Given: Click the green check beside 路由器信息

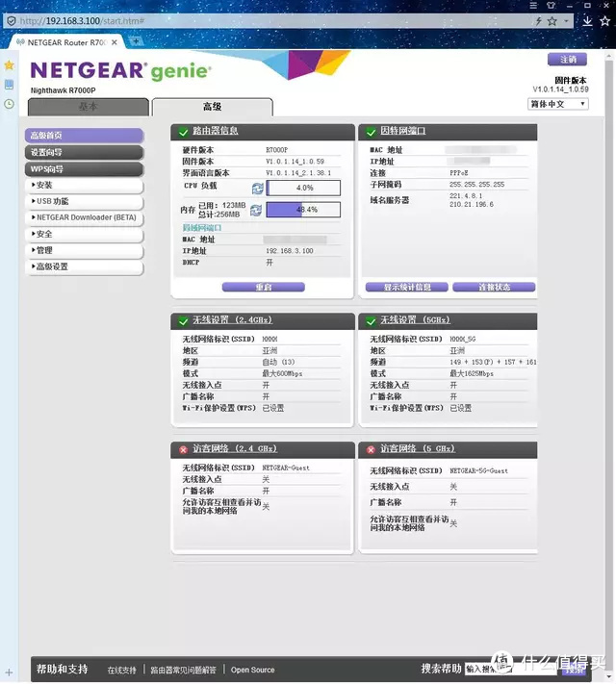Looking at the screenshot, I should 184,132.
